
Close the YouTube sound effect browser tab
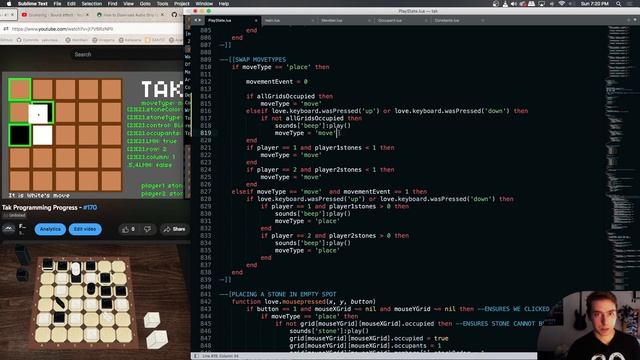click(x=87, y=15)
